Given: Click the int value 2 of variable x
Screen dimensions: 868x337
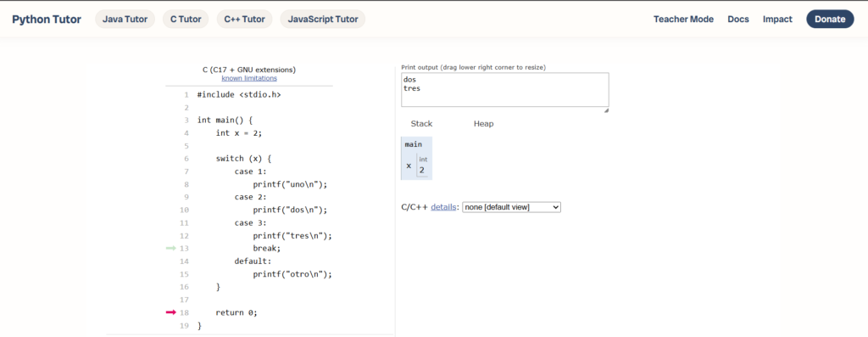Looking at the screenshot, I should [x=422, y=170].
